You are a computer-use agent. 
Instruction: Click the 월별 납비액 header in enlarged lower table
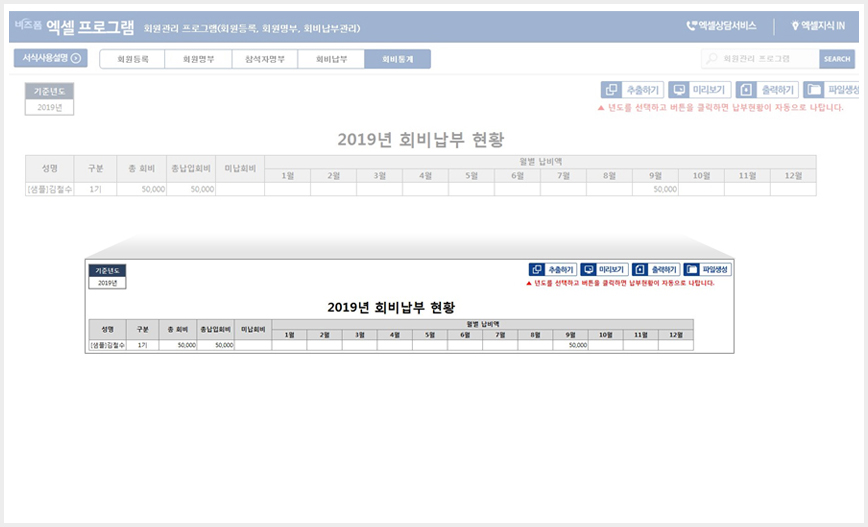click(x=483, y=324)
